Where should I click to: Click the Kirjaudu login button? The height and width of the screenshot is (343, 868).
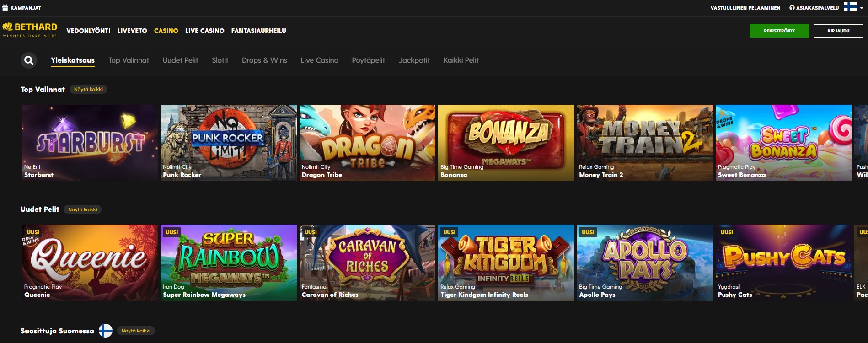pyautogui.click(x=838, y=31)
